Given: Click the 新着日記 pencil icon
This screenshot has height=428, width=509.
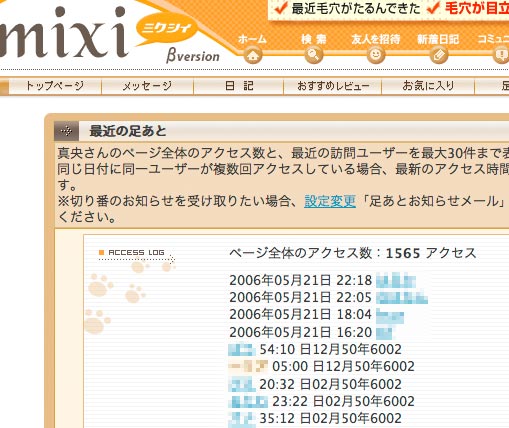Looking at the screenshot, I should 438,55.
